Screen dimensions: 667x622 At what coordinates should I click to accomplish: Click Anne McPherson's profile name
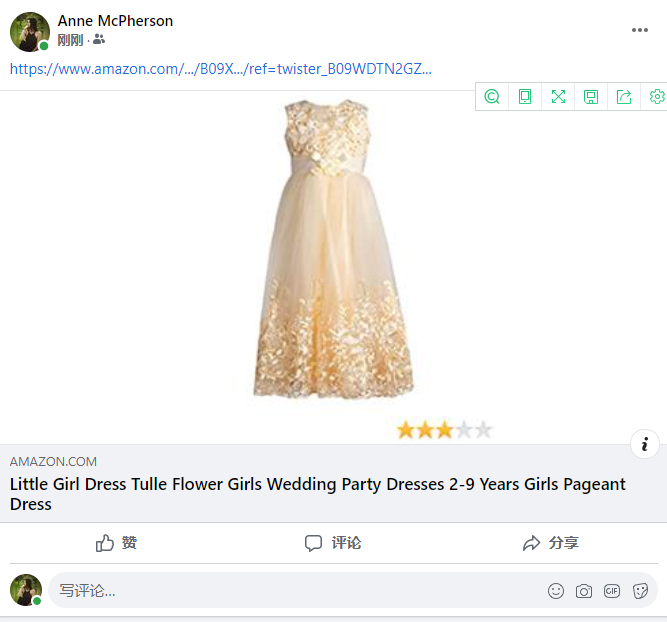pos(115,21)
